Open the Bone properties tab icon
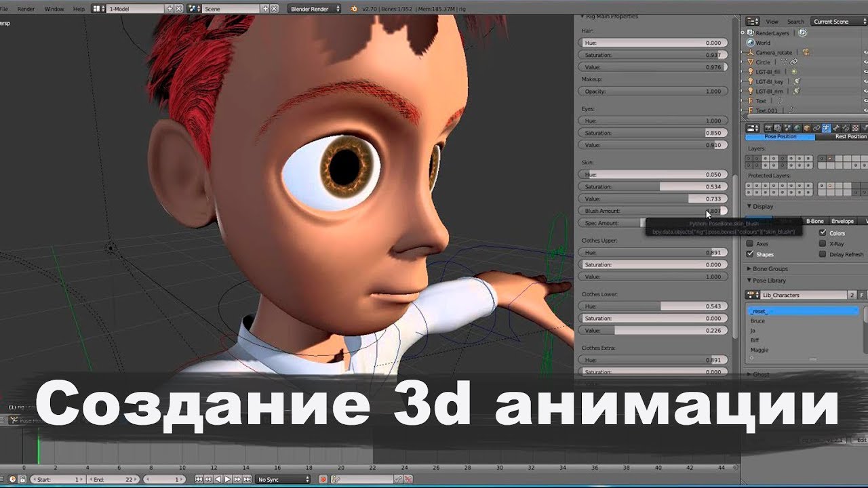Screen dimensions: 868x488 pos(836,128)
